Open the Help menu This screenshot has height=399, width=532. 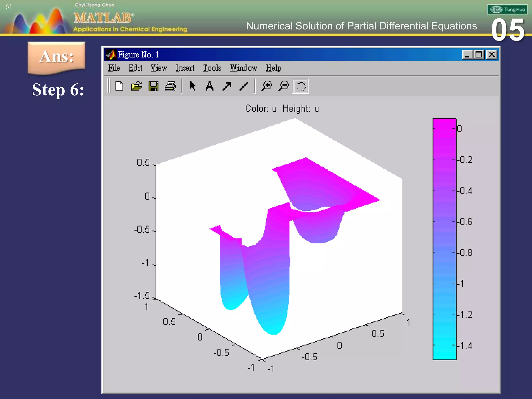pyautogui.click(x=274, y=68)
